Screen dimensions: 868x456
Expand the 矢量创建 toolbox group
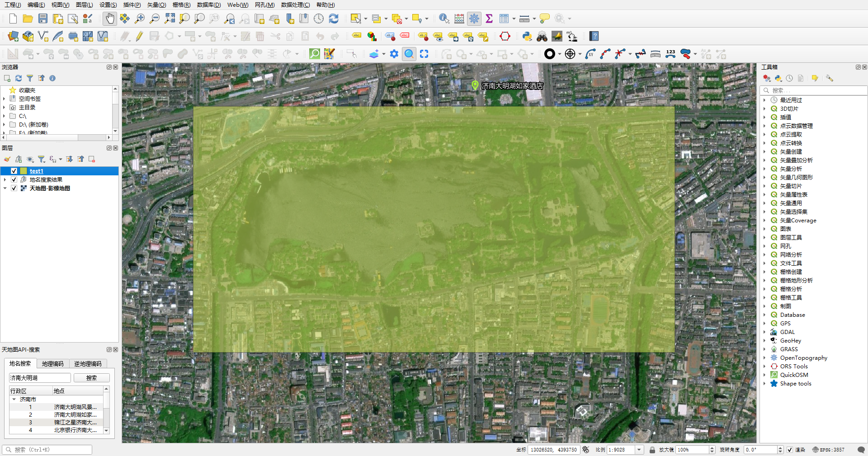(764, 151)
